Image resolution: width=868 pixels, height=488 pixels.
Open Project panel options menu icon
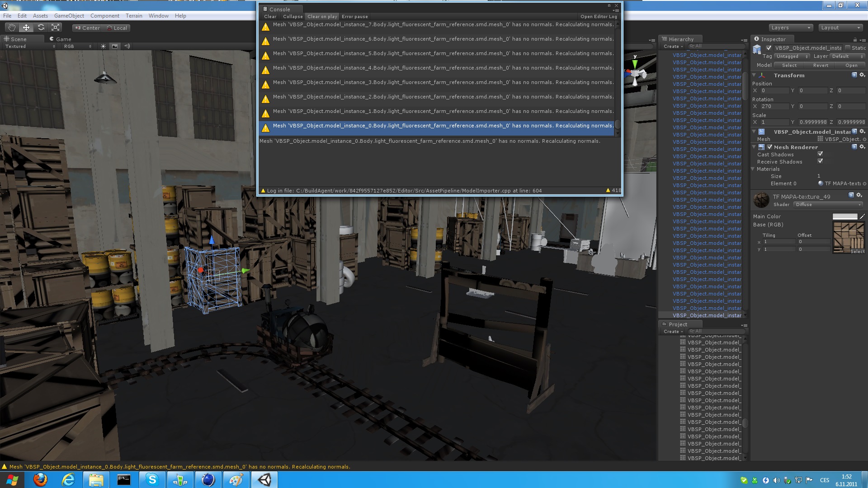tap(744, 325)
